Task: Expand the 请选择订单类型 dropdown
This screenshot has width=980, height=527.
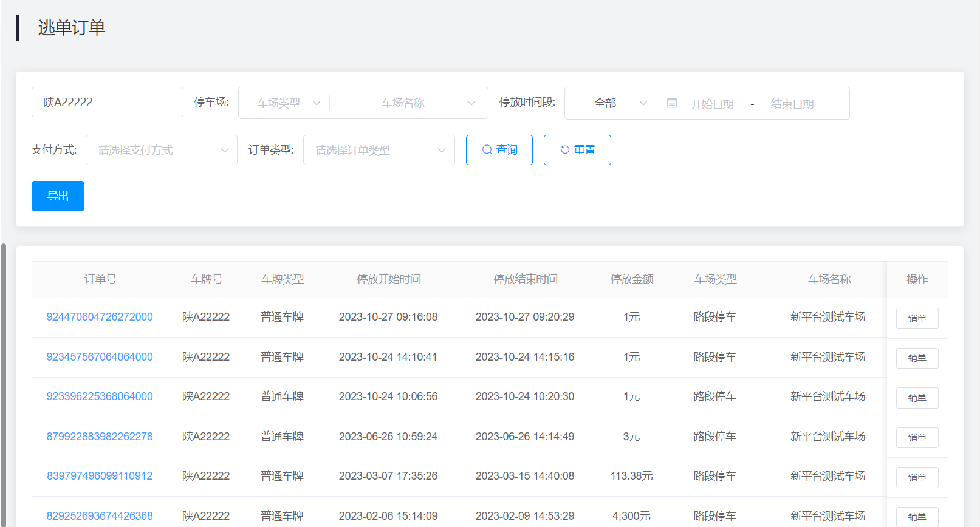Action: tap(379, 150)
